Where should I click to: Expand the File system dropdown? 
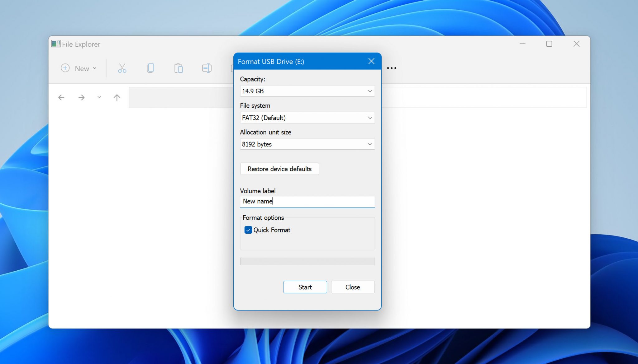coord(307,117)
